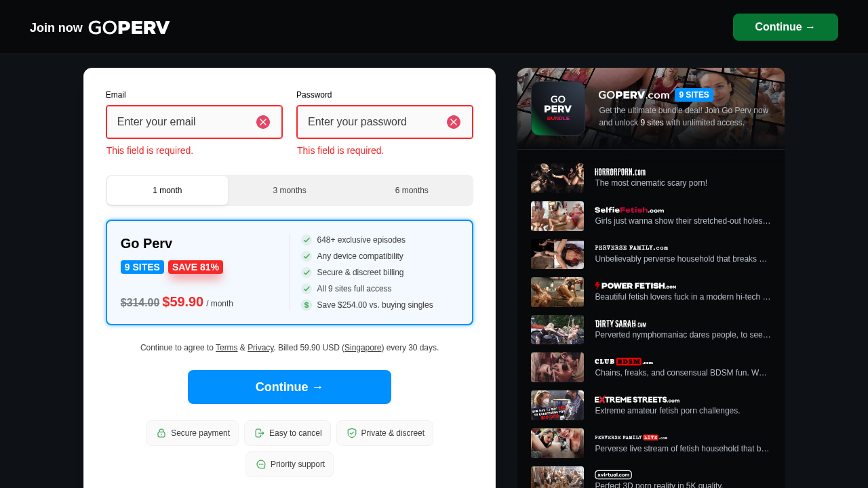The height and width of the screenshot is (488, 868).
Task: Click the shield icon beside Private & discreet
Action: [x=352, y=433]
